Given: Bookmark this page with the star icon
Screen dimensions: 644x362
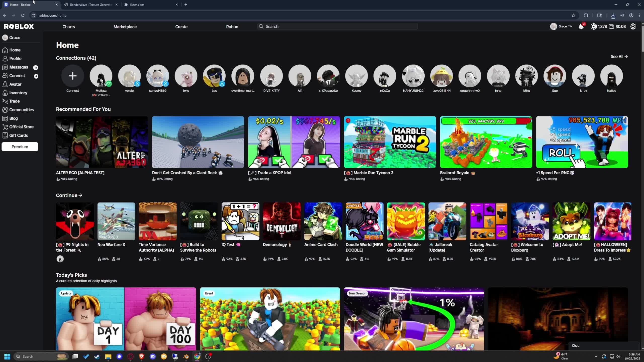Looking at the screenshot, I should [573, 15].
